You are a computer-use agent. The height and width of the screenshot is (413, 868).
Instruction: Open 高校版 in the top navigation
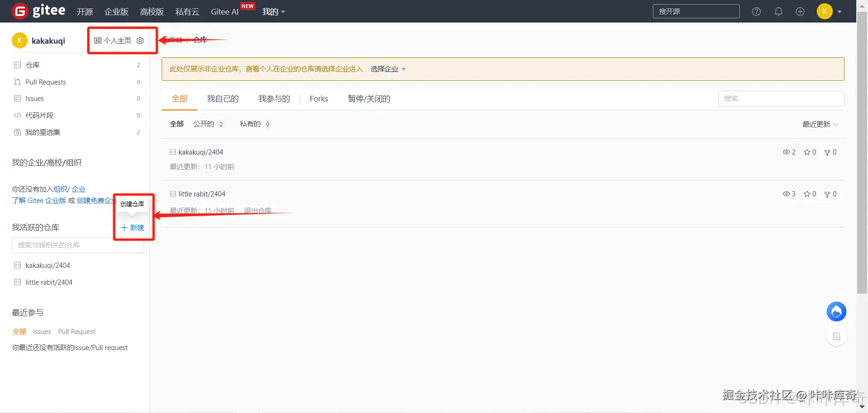(x=152, y=12)
